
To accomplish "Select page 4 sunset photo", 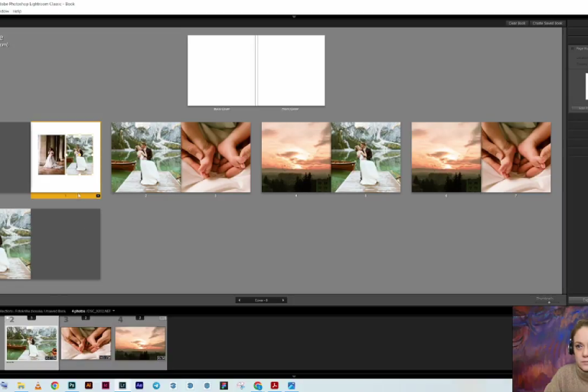I will (296, 157).
